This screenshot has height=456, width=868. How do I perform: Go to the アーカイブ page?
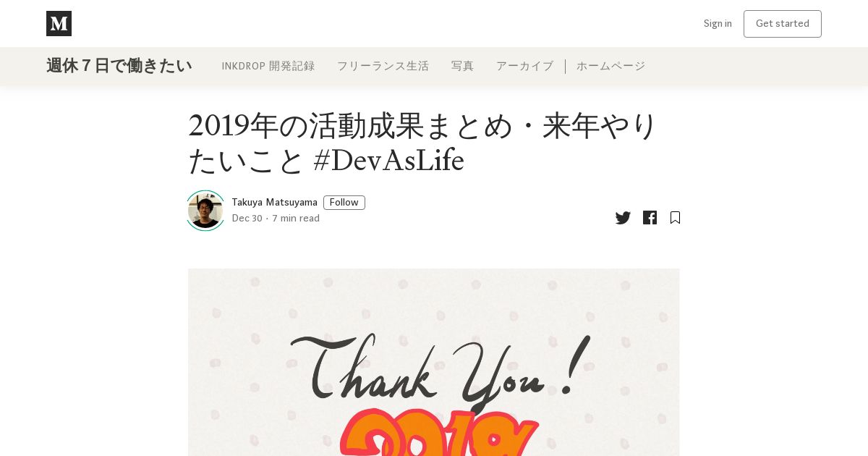pyautogui.click(x=524, y=66)
